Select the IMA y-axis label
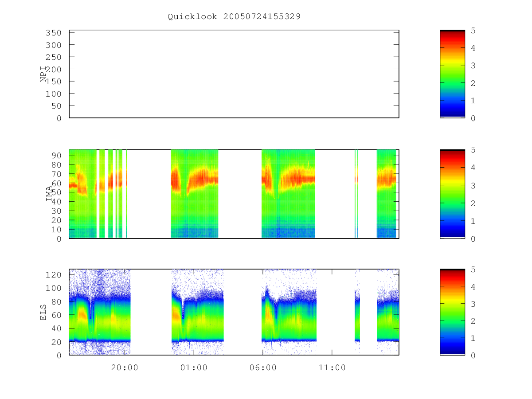Screen dimensions: 532x399 (49, 194)
